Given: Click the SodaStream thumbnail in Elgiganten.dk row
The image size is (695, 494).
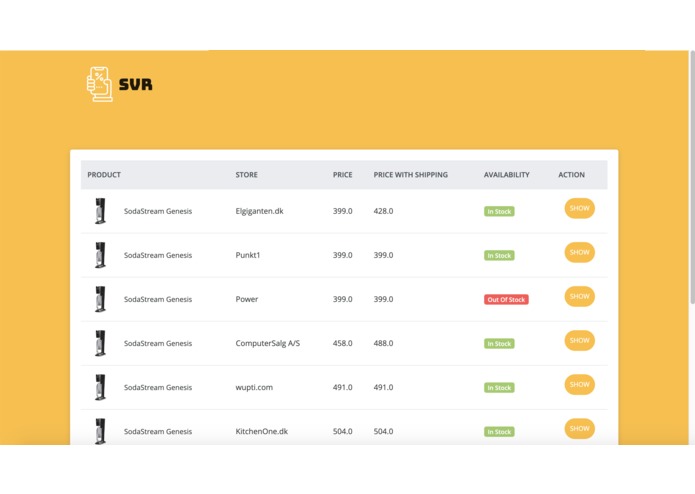Looking at the screenshot, I should [x=101, y=211].
